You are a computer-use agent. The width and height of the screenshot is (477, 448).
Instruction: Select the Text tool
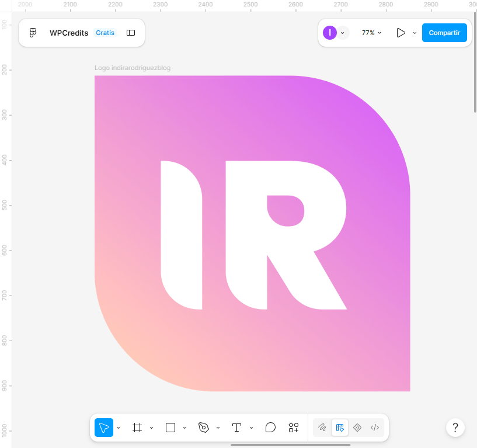236,428
